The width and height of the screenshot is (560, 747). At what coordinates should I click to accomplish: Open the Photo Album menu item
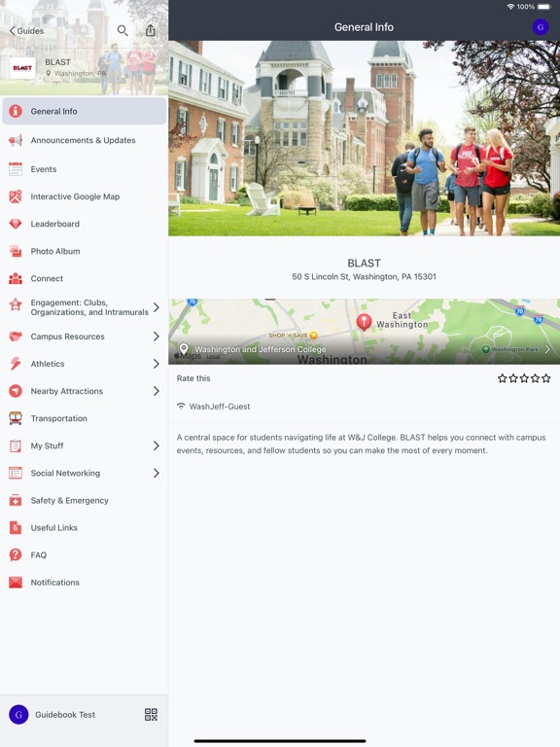85,251
